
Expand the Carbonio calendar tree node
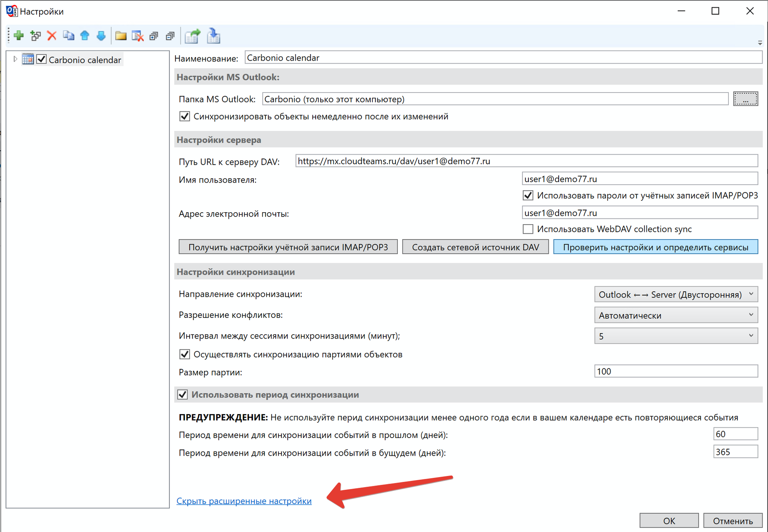tap(15, 59)
